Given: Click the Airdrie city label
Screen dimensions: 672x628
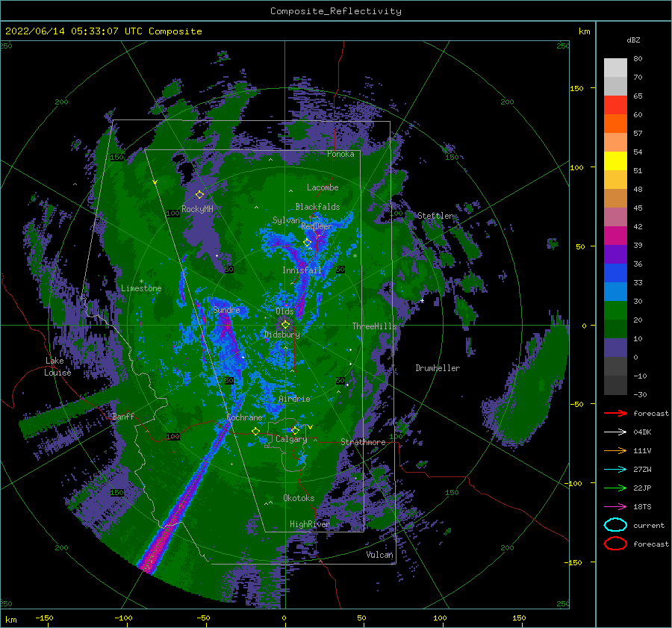Looking at the screenshot, I should click(294, 399).
